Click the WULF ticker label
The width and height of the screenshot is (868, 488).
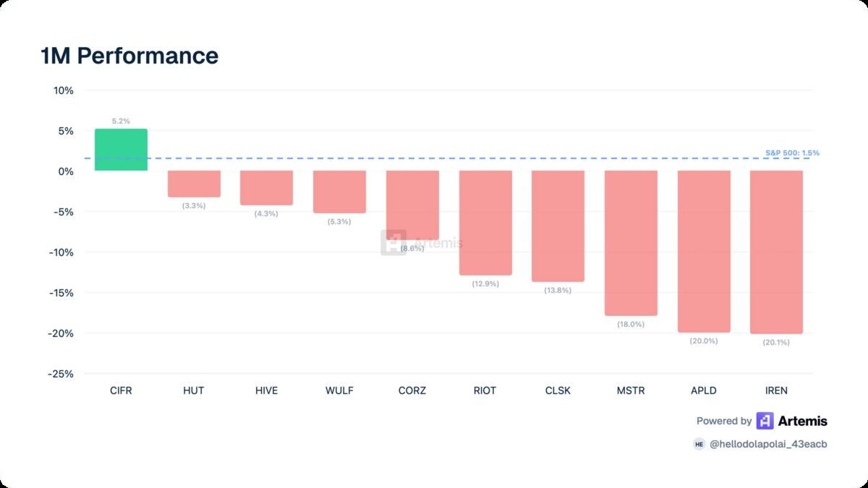(339, 390)
